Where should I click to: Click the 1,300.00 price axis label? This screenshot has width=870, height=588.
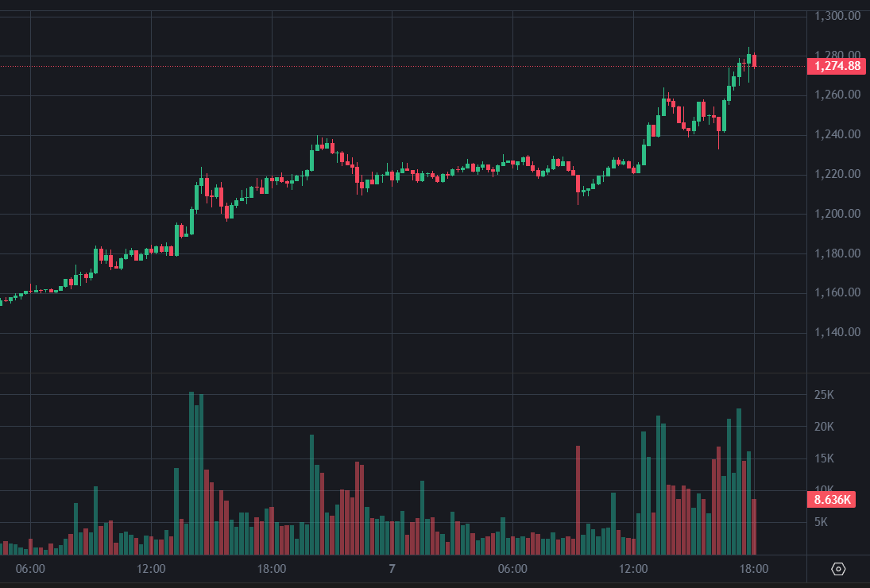(x=838, y=16)
